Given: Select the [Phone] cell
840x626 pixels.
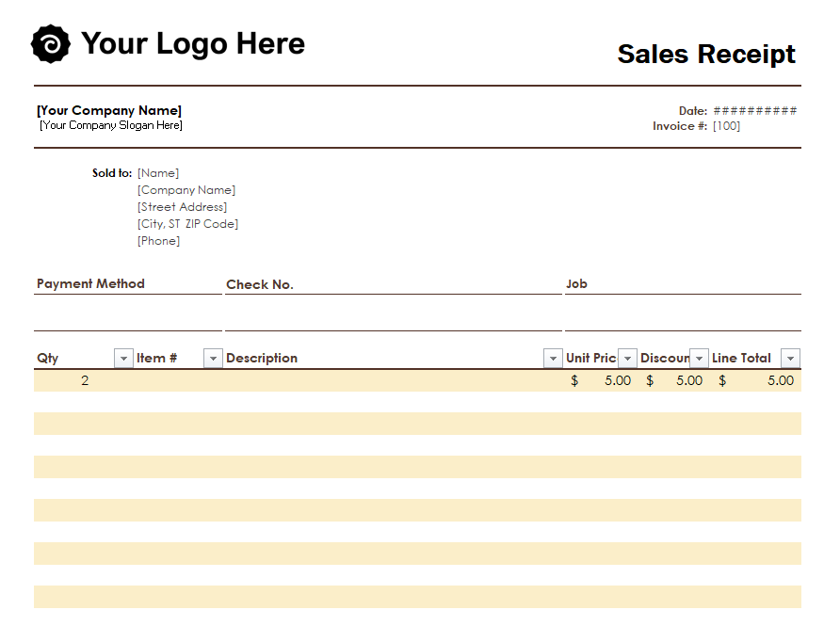Looking at the screenshot, I should click(x=158, y=241).
